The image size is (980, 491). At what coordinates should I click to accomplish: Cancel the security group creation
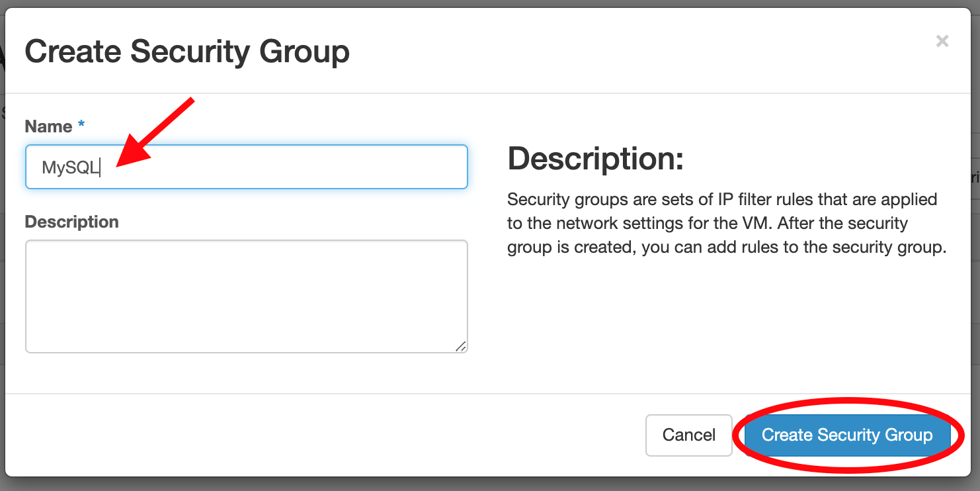click(688, 435)
